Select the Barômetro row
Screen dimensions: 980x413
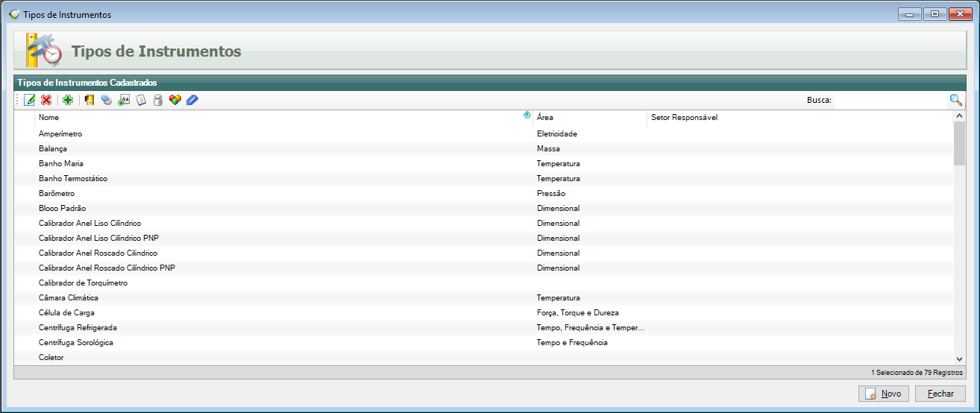coord(483,194)
